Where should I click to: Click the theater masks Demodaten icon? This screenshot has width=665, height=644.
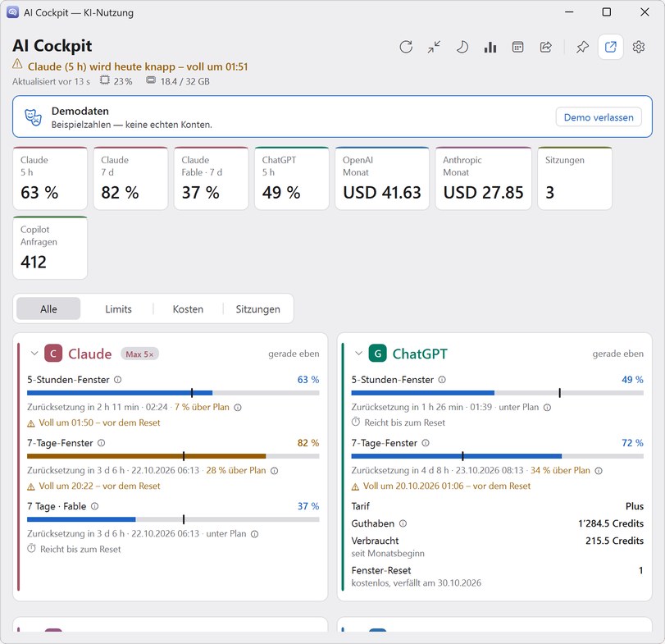(33, 117)
